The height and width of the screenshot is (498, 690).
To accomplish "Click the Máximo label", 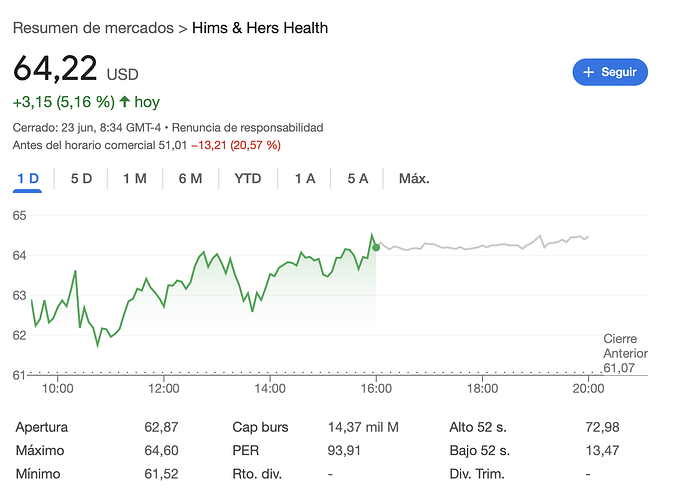I will coord(40,450).
